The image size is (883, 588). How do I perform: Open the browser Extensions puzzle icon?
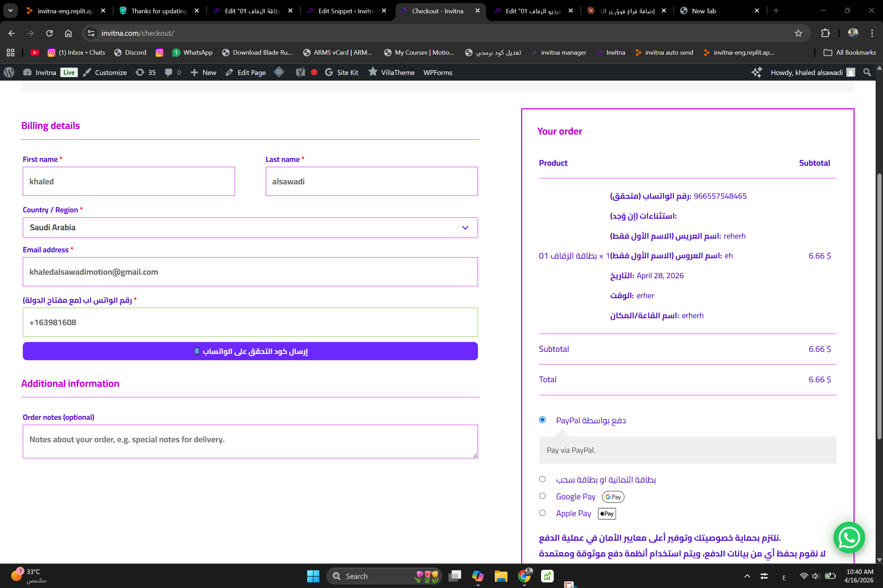[x=825, y=33]
